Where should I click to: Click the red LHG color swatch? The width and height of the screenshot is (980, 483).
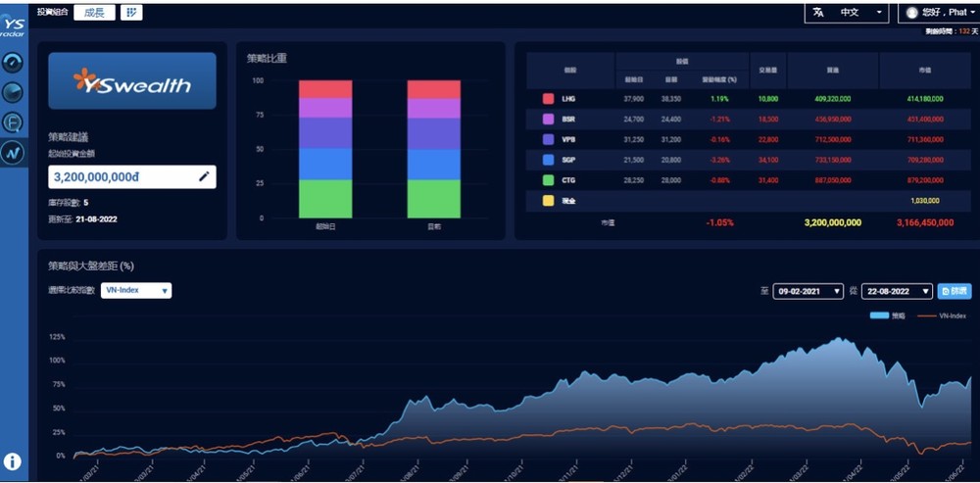pyautogui.click(x=548, y=99)
